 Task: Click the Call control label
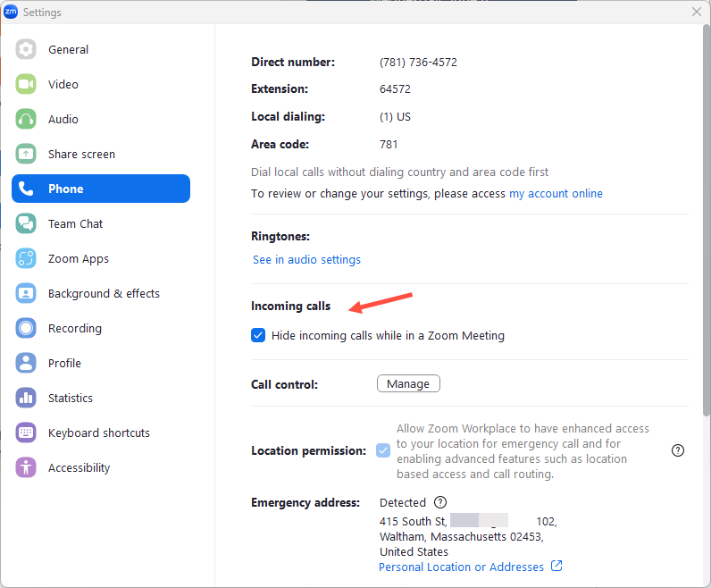(x=284, y=384)
